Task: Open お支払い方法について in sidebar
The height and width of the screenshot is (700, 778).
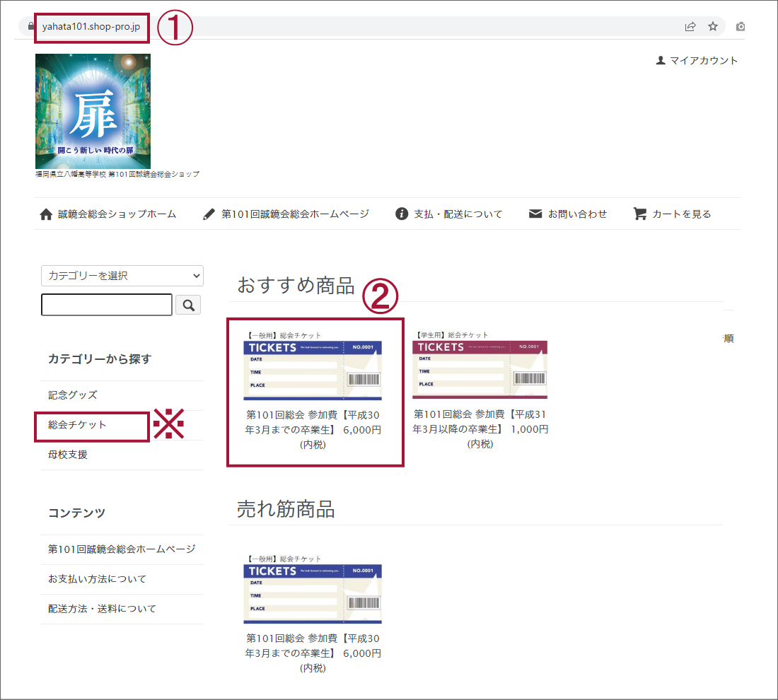Action: pyautogui.click(x=98, y=579)
